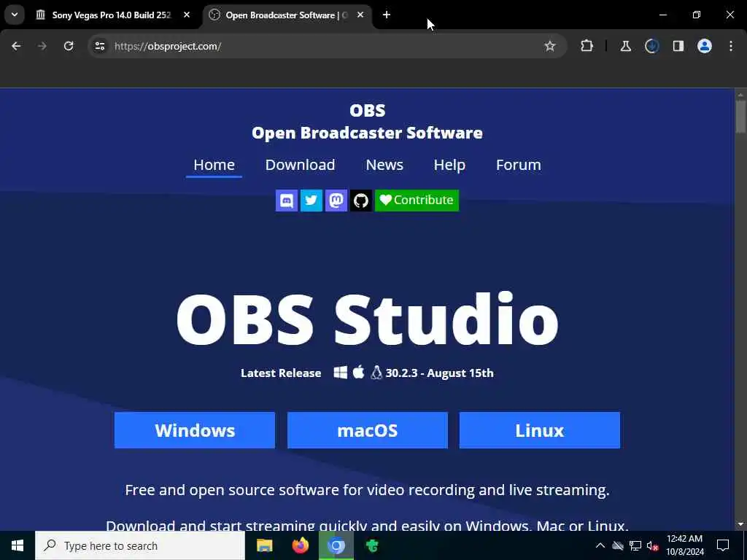Click the Windows logo beside Latest Release
Image resolution: width=747 pixels, height=560 pixels.
point(340,373)
